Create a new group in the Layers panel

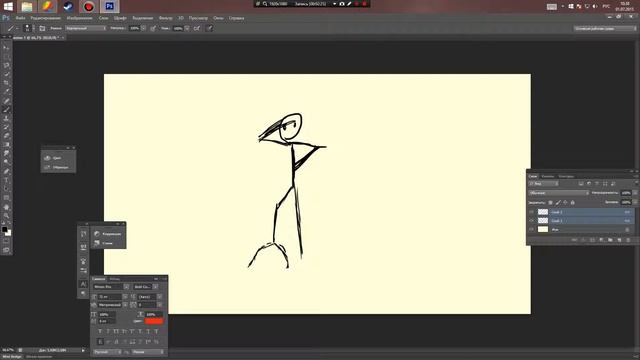[x=610, y=240]
